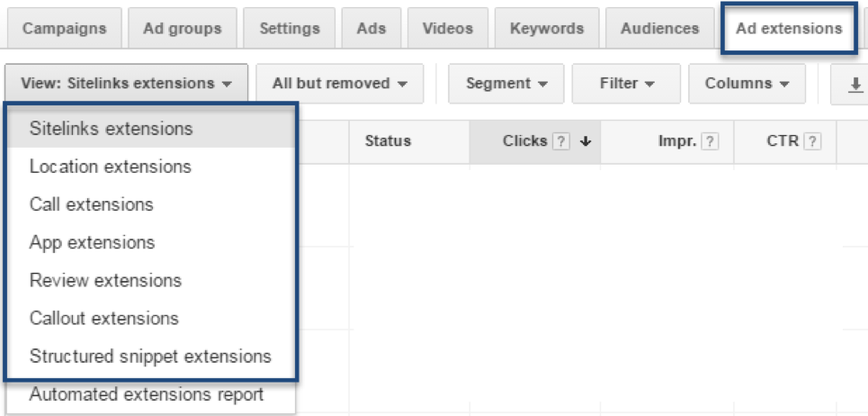Click the download report icon

coord(854,84)
